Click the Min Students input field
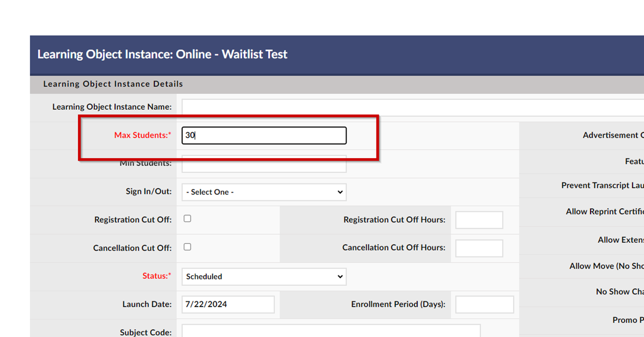Viewport: 644px width, 337px height. tap(264, 164)
